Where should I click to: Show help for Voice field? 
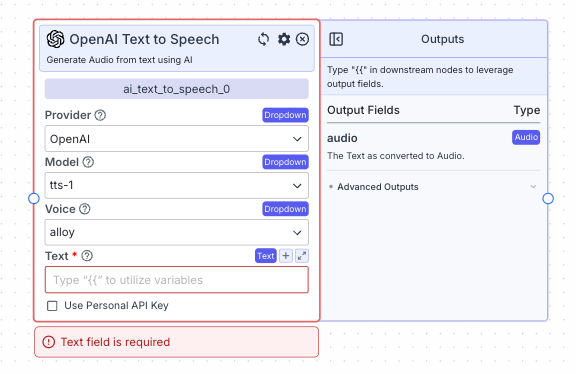(85, 209)
